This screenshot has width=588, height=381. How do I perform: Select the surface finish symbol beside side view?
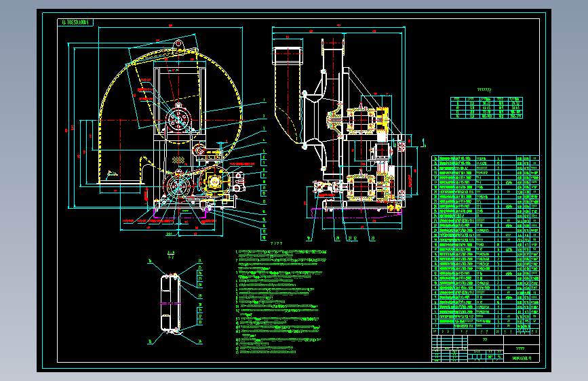[x=423, y=144]
